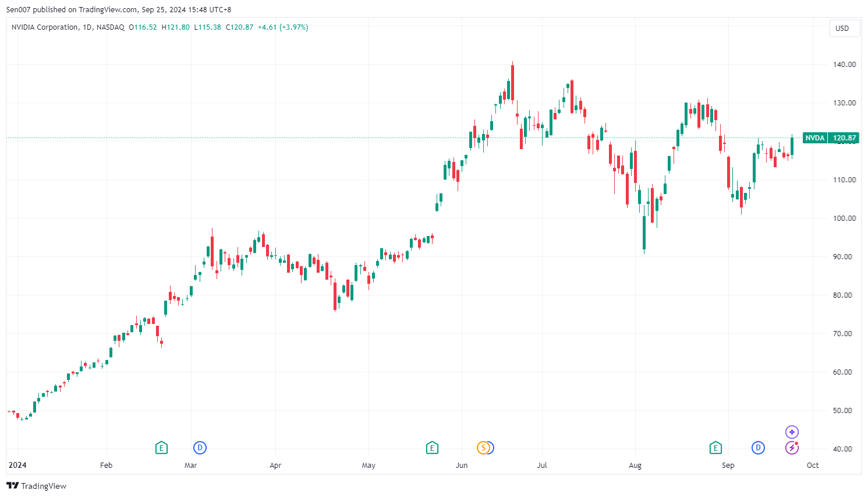Open the USD currency selector

844,28
